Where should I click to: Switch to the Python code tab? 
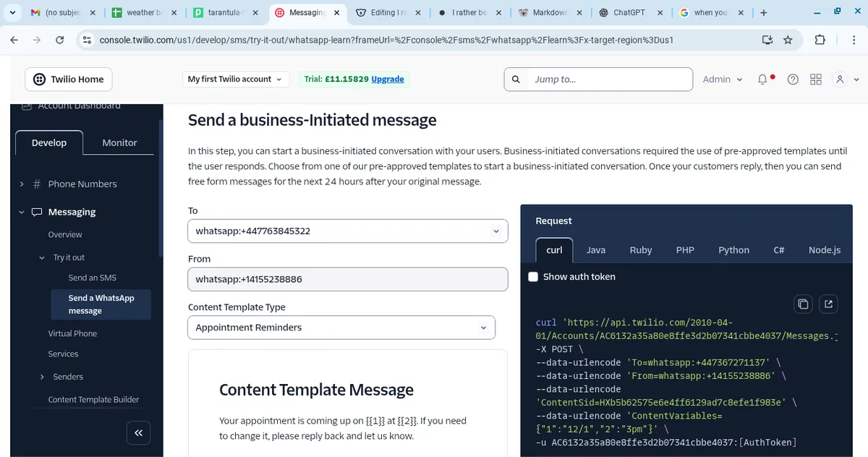[x=733, y=250]
